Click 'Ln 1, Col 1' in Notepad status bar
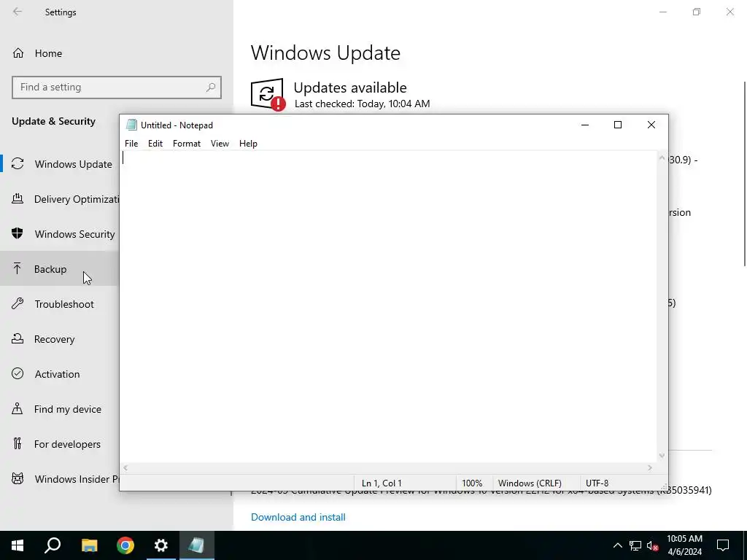The height and width of the screenshot is (560, 747). coord(382,483)
